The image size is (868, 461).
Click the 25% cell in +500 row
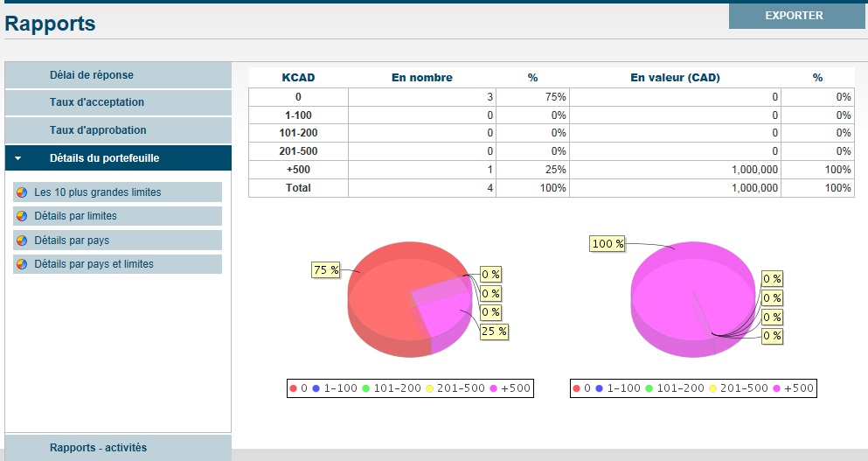(532, 170)
